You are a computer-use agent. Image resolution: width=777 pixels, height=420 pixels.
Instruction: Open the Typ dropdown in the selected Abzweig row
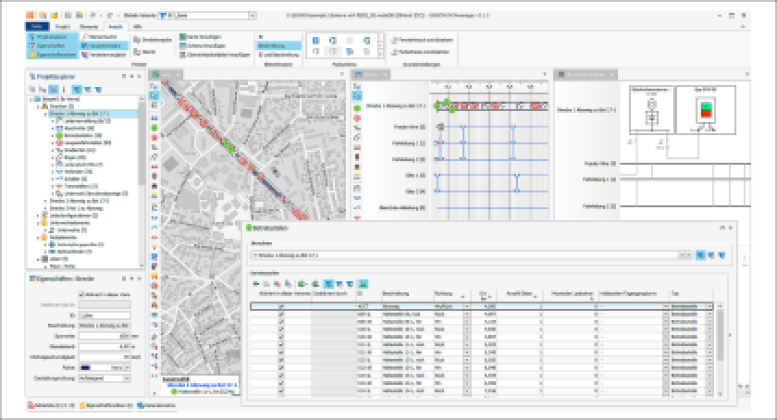(x=710, y=307)
